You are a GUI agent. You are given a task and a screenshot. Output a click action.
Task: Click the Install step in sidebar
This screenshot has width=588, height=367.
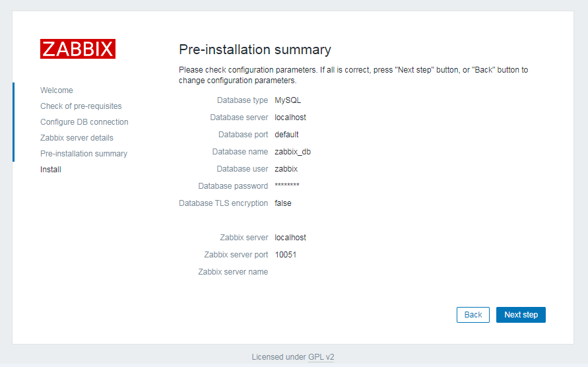click(51, 170)
